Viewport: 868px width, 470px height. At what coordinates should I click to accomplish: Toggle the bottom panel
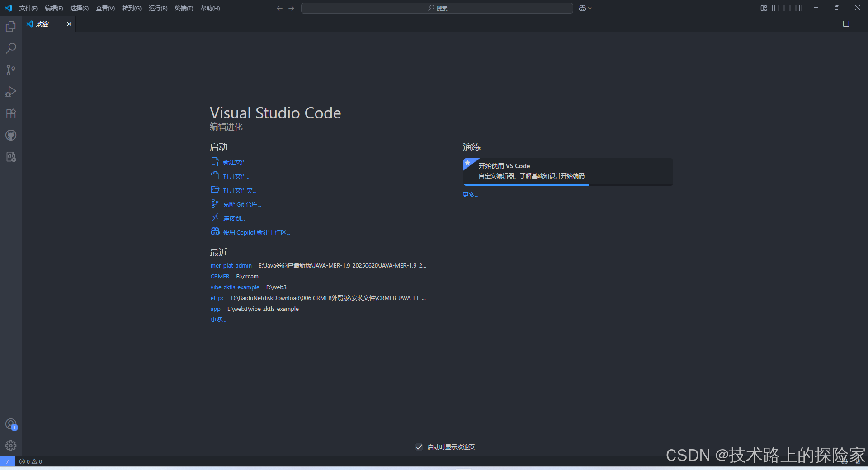[787, 8]
